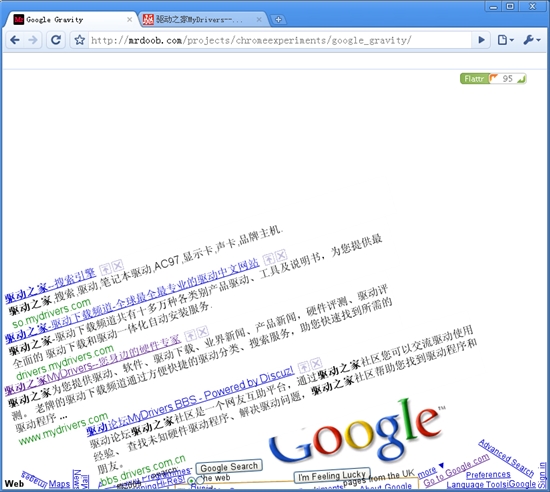Click remove X icon beside Discuz! result

[316, 363]
